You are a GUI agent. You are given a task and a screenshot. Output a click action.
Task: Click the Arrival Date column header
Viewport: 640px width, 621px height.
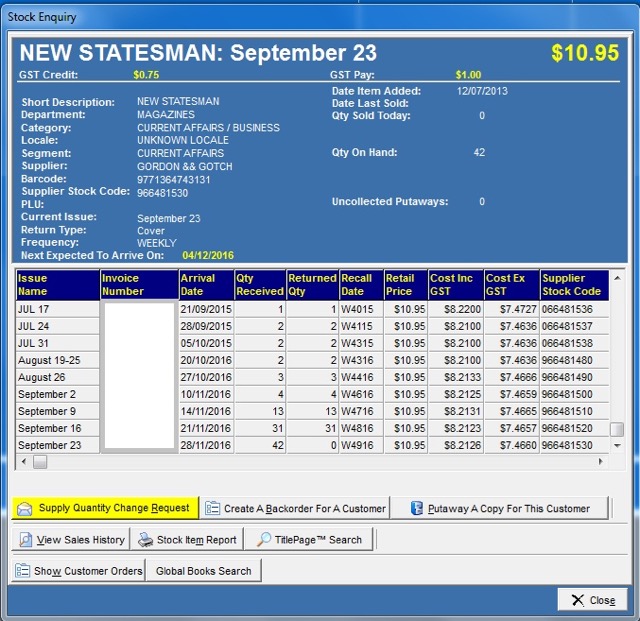pos(205,284)
